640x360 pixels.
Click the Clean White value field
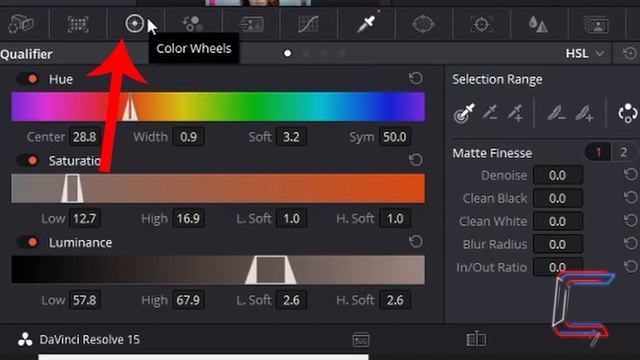point(558,221)
